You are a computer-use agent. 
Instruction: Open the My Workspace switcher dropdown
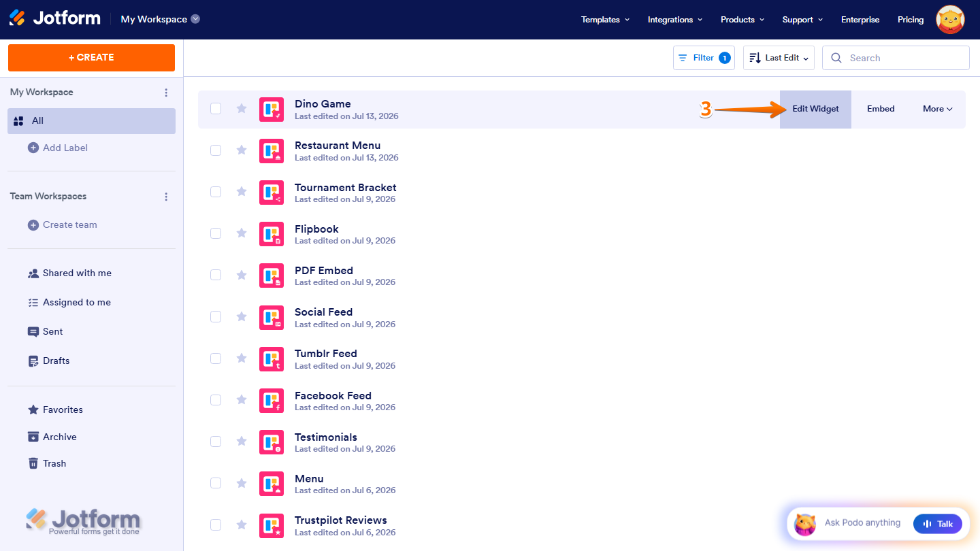click(x=161, y=19)
